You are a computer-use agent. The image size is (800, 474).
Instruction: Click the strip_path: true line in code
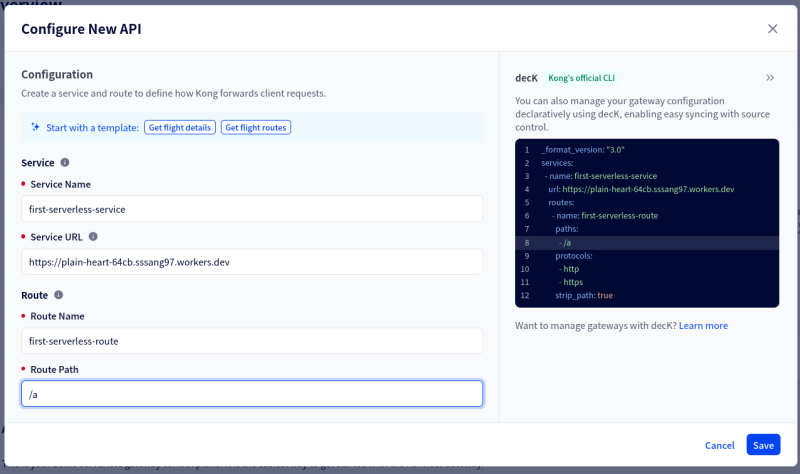click(x=584, y=295)
